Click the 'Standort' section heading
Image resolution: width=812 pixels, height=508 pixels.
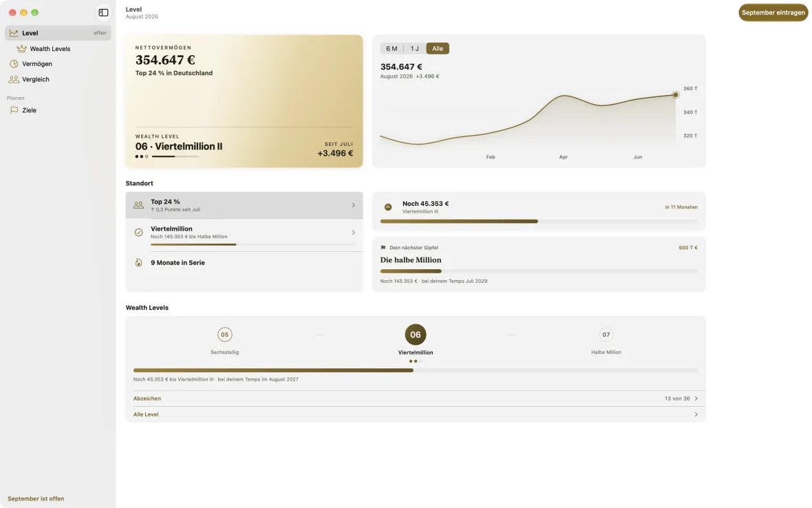(x=139, y=183)
